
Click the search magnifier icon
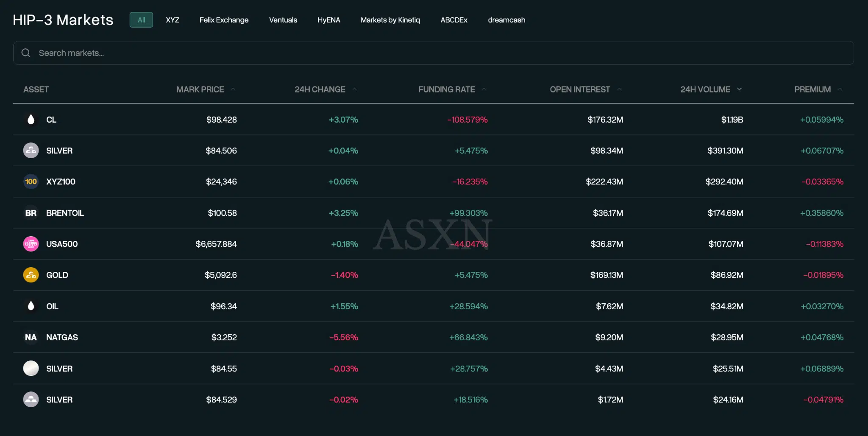tap(26, 53)
